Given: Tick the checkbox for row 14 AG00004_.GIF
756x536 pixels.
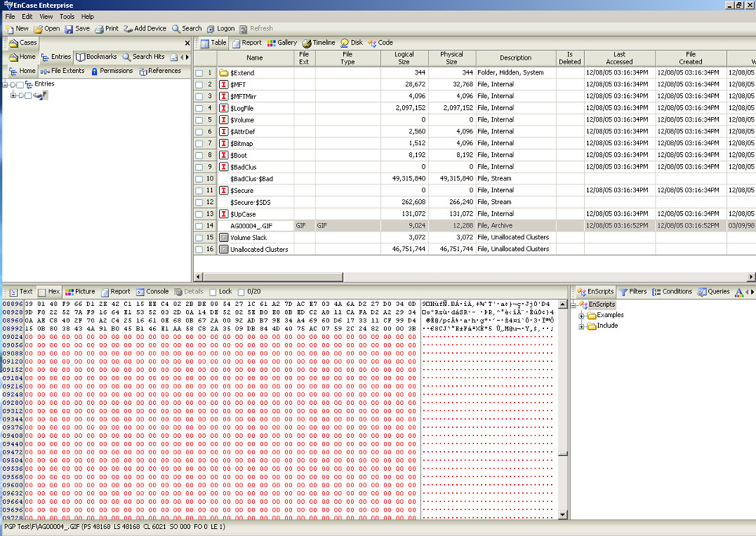Looking at the screenshot, I should tap(199, 226).
